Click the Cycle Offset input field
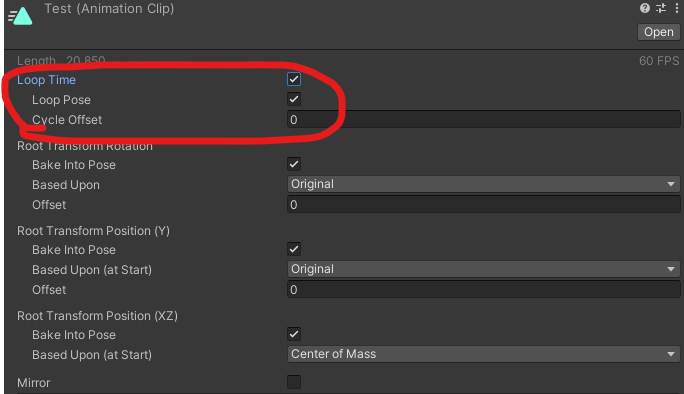This screenshot has height=394, width=684. coord(483,120)
